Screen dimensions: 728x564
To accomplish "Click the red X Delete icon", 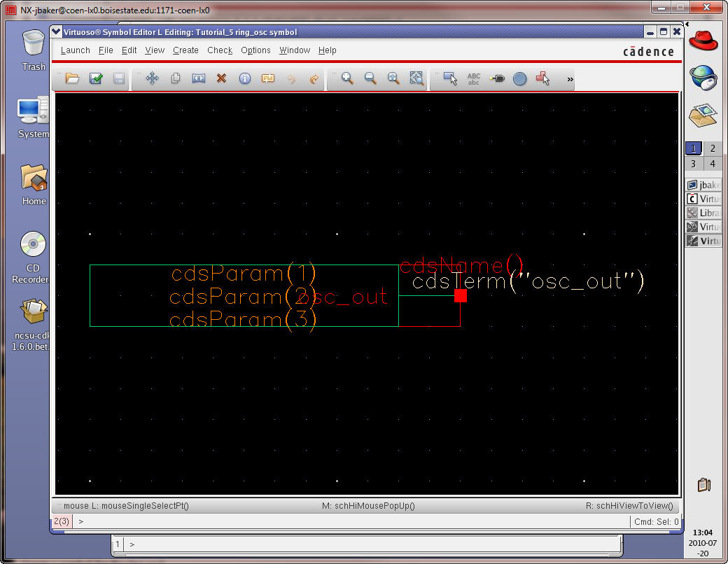I will pyautogui.click(x=221, y=78).
